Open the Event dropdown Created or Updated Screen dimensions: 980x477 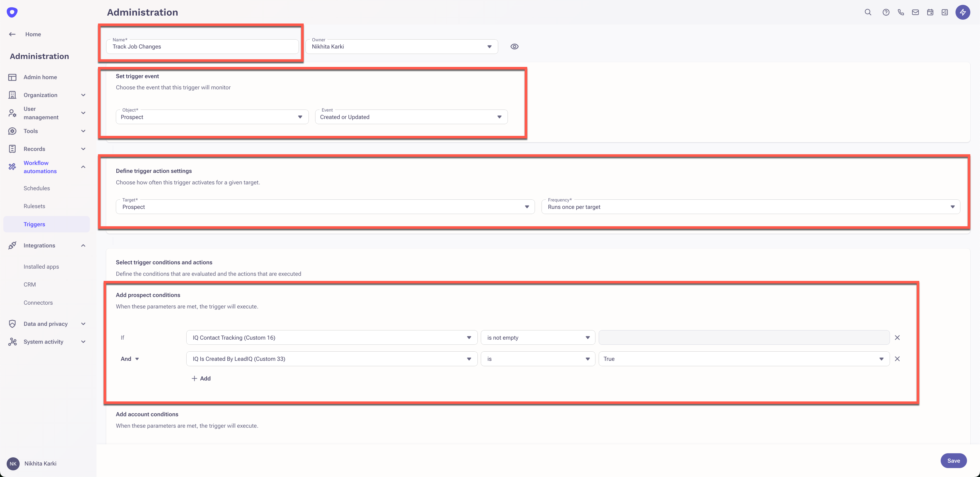click(x=411, y=117)
